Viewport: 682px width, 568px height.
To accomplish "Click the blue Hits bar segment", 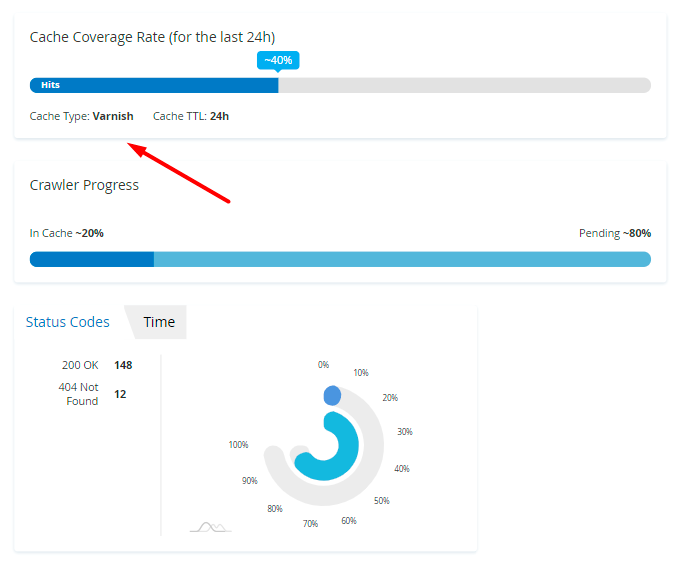I will tap(154, 85).
